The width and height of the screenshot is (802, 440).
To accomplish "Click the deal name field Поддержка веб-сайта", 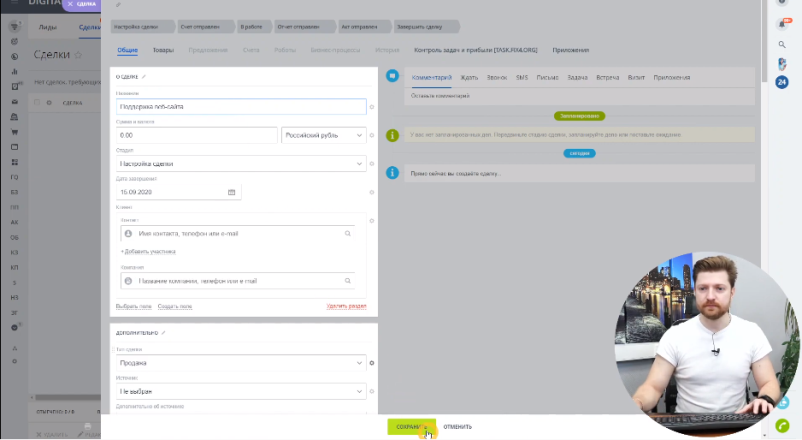I will tap(241, 106).
